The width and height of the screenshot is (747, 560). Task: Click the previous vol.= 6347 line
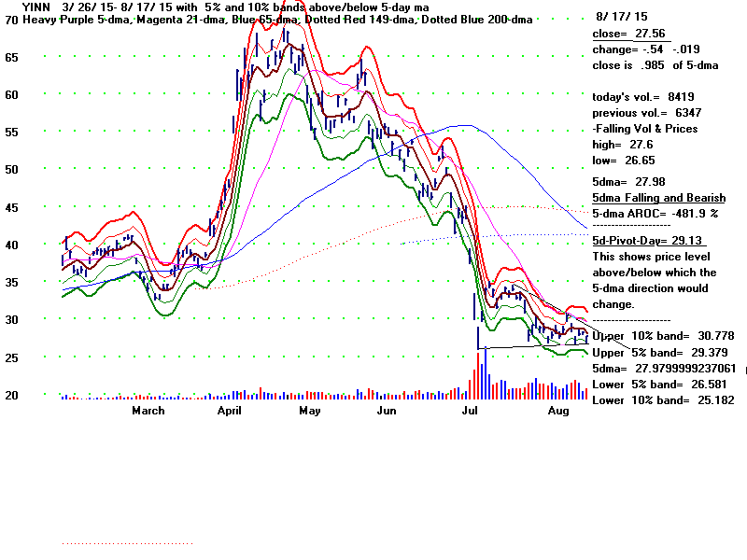(644, 112)
